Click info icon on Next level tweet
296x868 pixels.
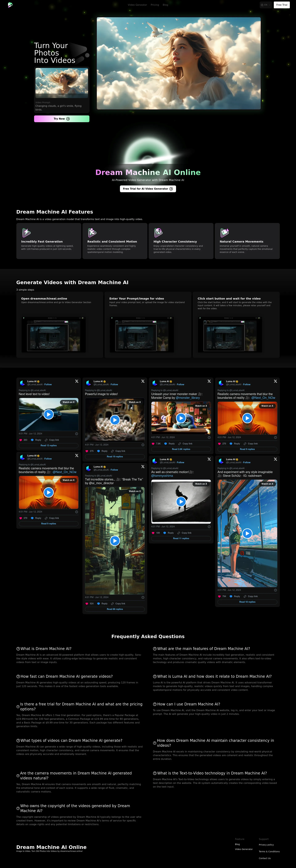pos(76,434)
